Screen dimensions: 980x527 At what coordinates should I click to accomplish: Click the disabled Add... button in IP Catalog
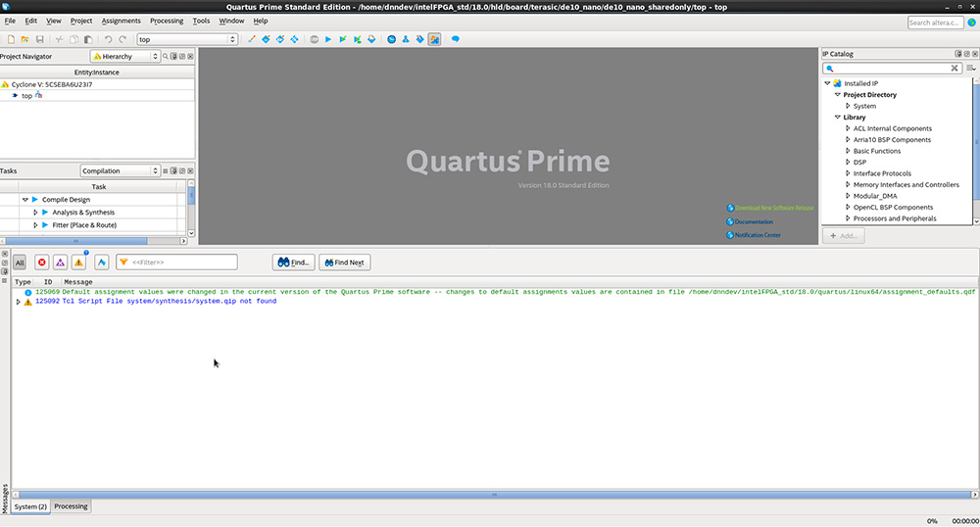843,235
